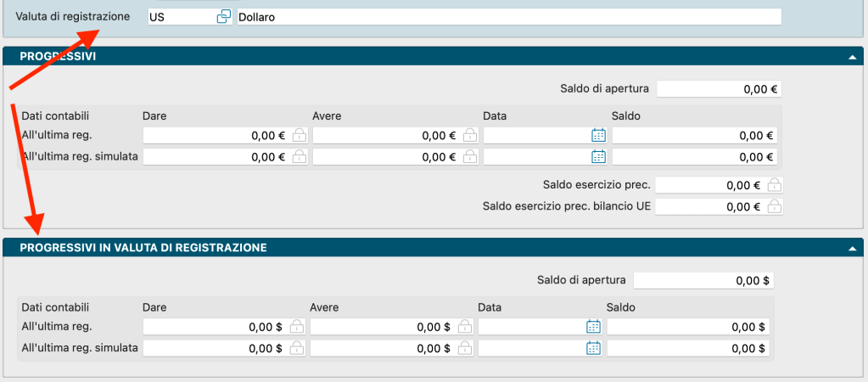Collapse the Progressivi section
868x382 pixels.
click(x=851, y=57)
